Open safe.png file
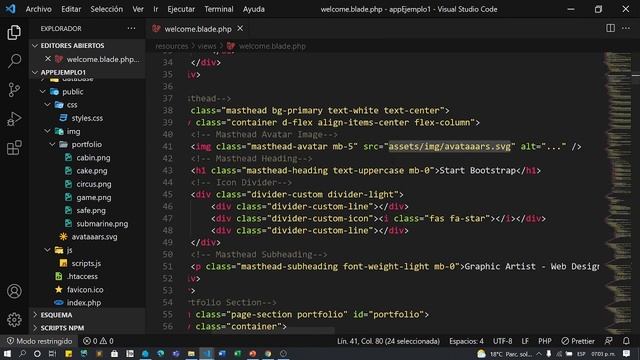 (x=91, y=210)
